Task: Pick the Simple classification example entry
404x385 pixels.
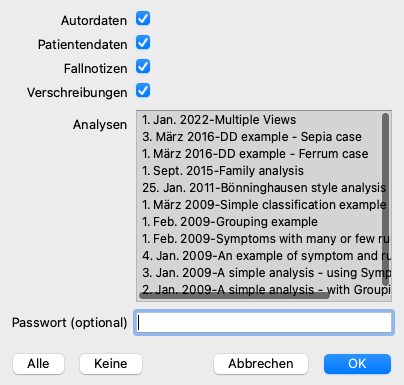Action: pyautogui.click(x=263, y=205)
